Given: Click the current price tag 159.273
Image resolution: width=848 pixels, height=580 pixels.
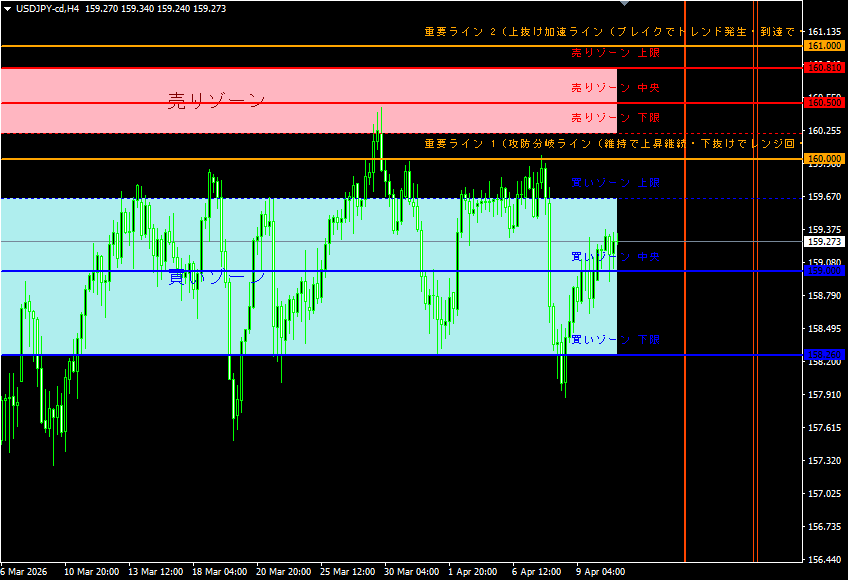Looking at the screenshot, I should (825, 241).
